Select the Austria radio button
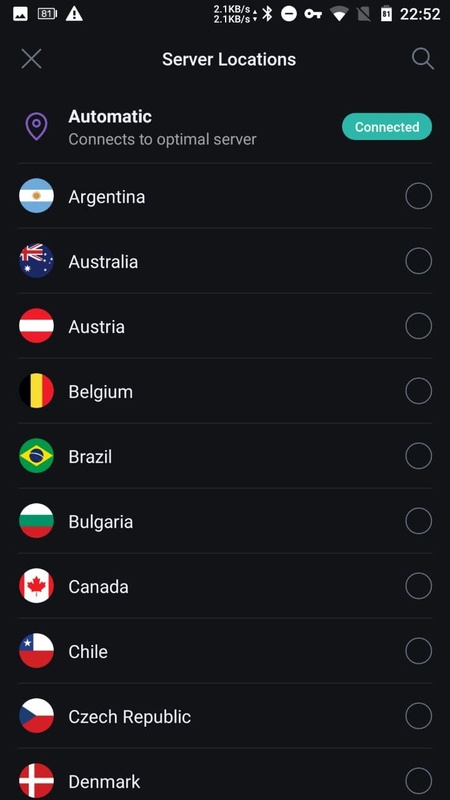Image resolution: width=450 pixels, height=800 pixels. tap(418, 326)
